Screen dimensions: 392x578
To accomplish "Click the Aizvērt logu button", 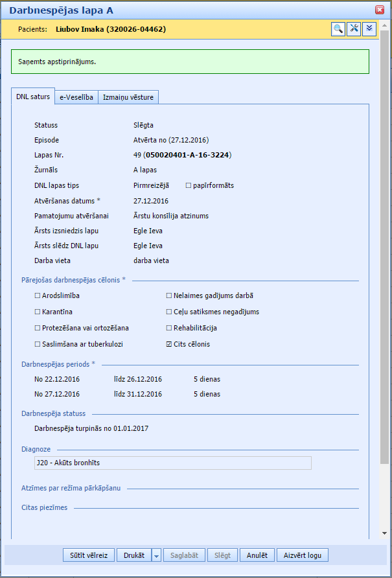I will click(x=303, y=555).
